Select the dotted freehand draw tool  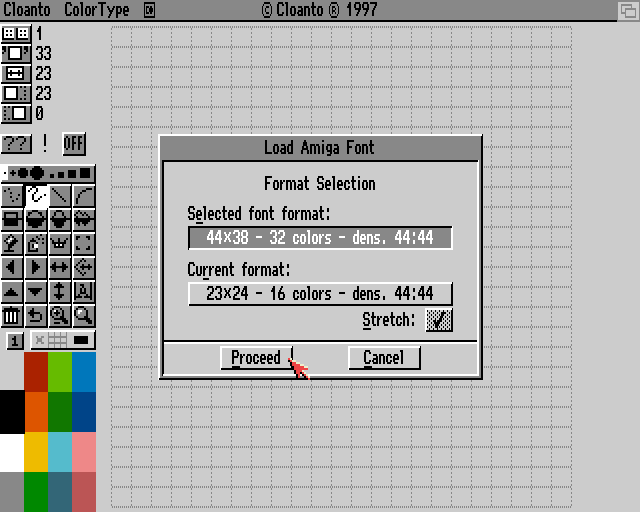pos(12,196)
